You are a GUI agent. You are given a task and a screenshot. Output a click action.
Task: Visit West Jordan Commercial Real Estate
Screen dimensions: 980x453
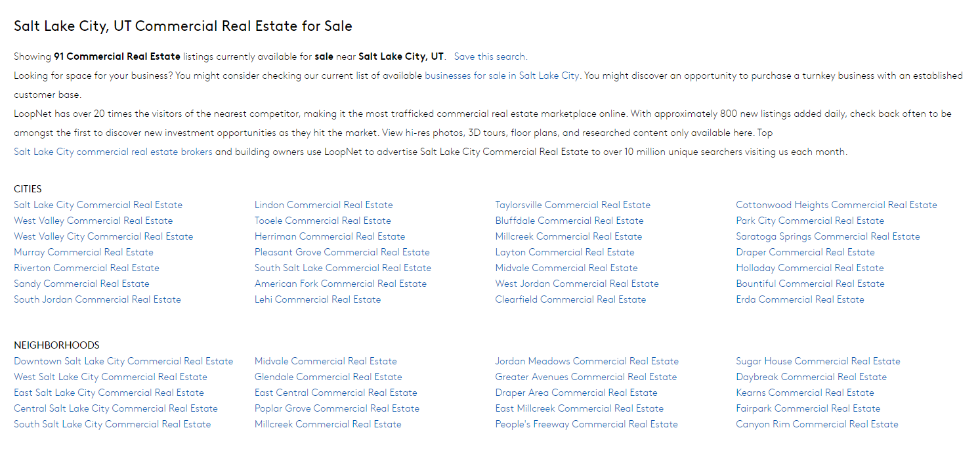tap(576, 284)
